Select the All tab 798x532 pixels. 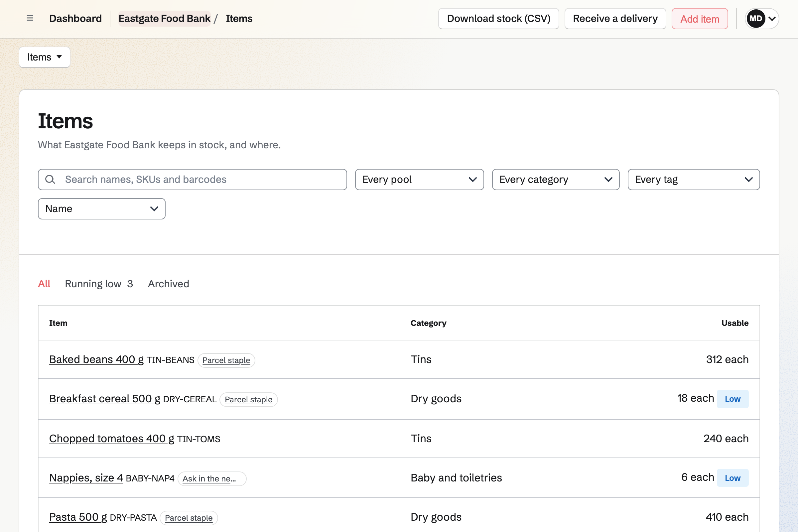tap(44, 284)
